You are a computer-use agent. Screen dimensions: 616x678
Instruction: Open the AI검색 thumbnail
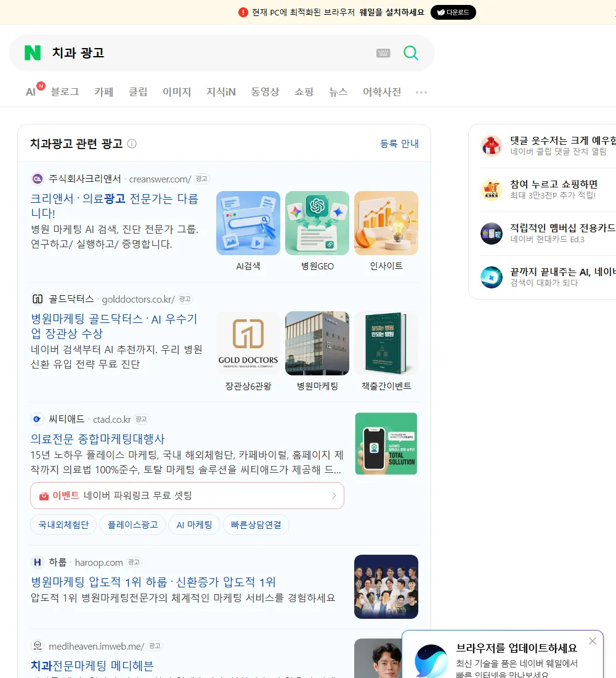click(248, 223)
